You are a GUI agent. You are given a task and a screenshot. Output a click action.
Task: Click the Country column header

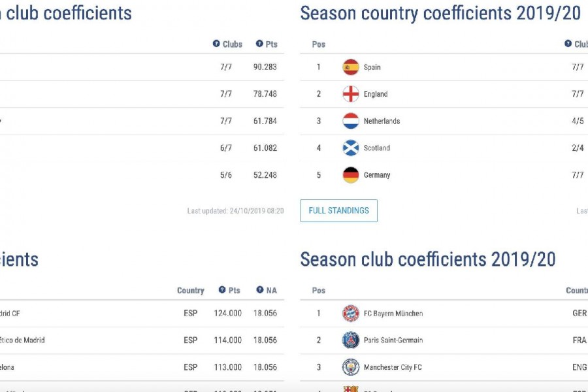pyautogui.click(x=191, y=290)
